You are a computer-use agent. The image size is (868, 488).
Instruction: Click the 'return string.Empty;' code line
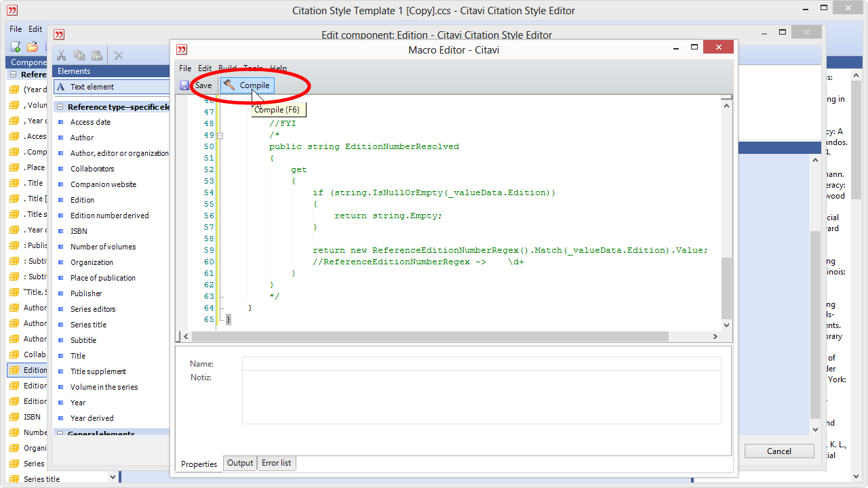(388, 216)
